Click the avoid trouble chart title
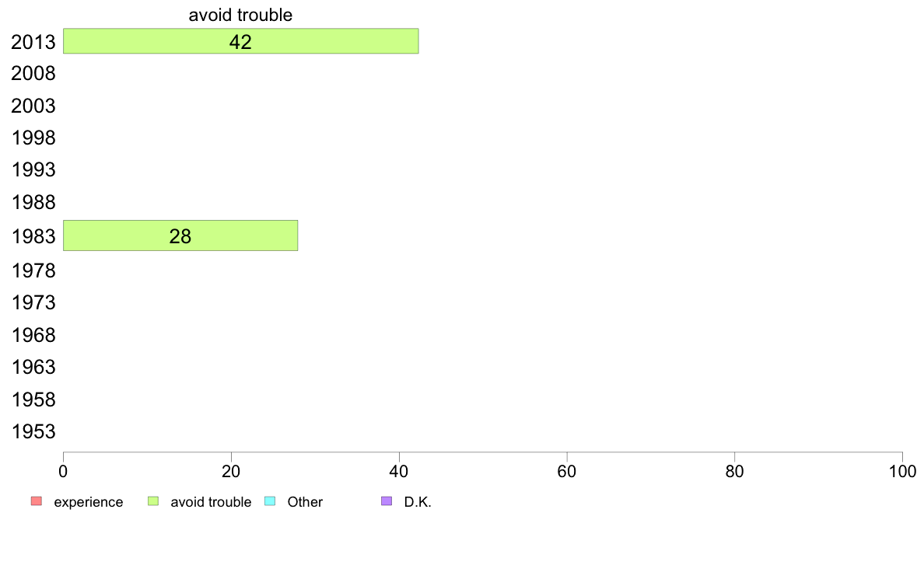Image resolution: width=924 pixels, height=572 pixels. coord(240,15)
